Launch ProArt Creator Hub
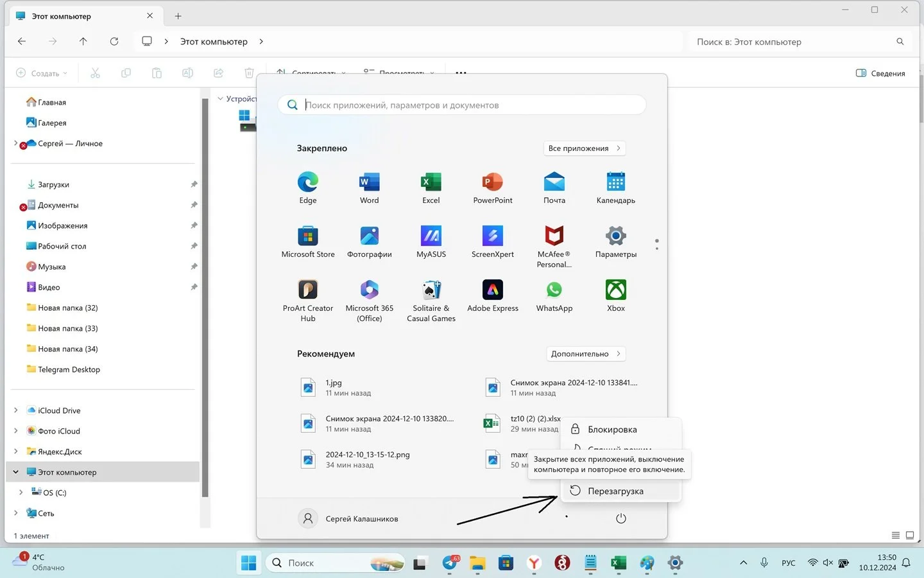This screenshot has height=578, width=924. point(308,301)
